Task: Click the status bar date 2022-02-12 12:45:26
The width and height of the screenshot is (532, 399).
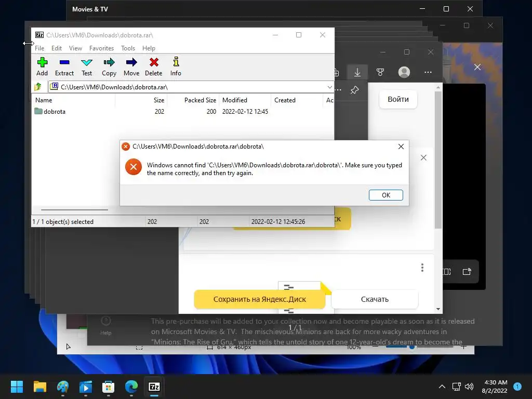Action: pos(278,221)
